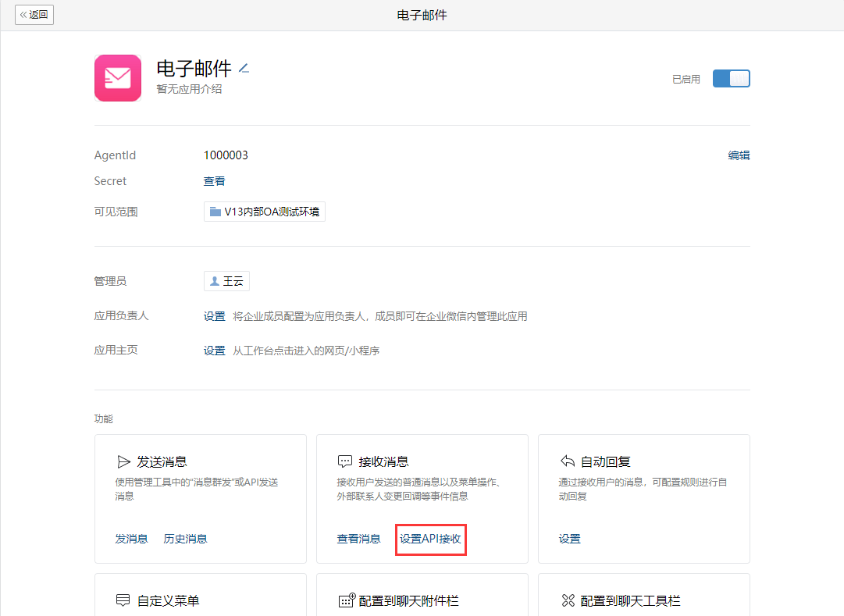Click 查看 to reveal the Secret
844x616 pixels.
coord(214,181)
